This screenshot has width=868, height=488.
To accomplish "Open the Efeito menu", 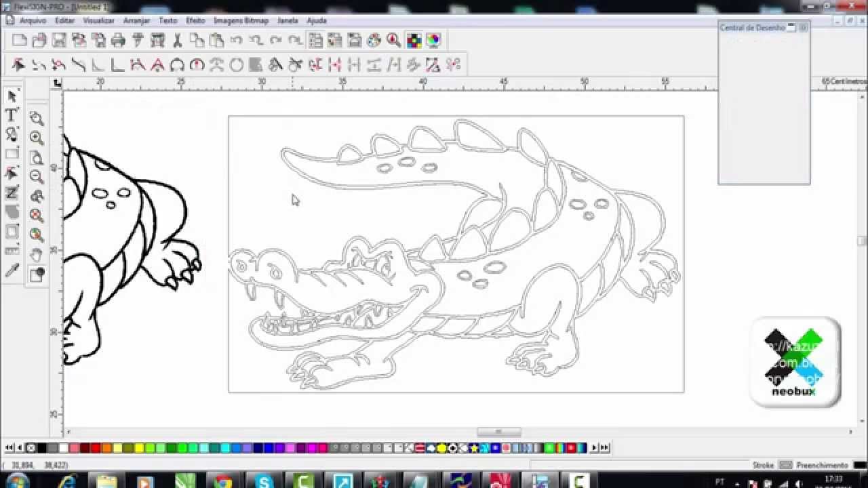I will click(195, 20).
